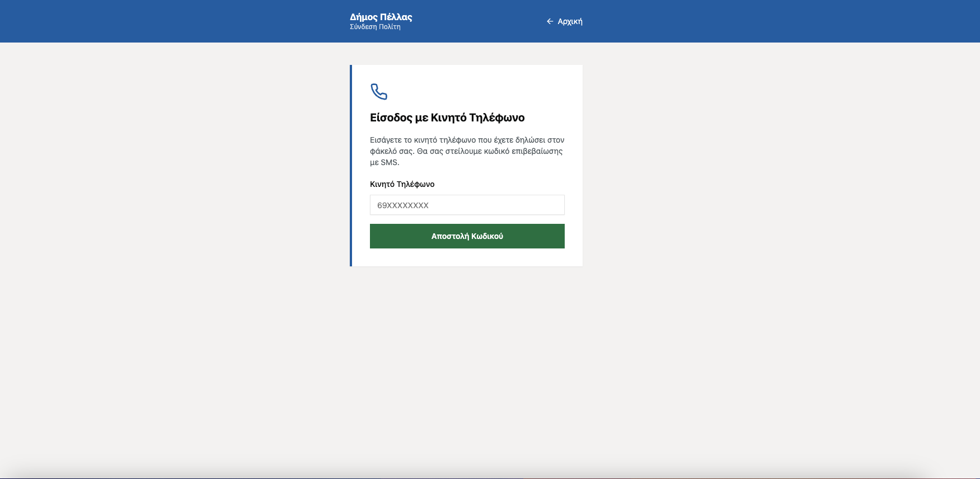The width and height of the screenshot is (980, 479).
Task: Click the Κινητό Τηλέφωνο field label
Action: tap(402, 184)
